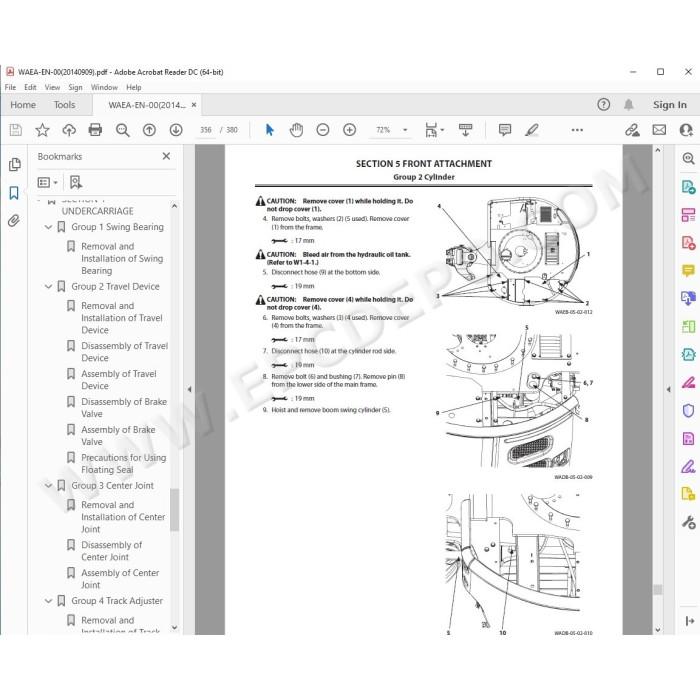Select the Highlight pen tool
The height and width of the screenshot is (700, 700).
click(532, 130)
